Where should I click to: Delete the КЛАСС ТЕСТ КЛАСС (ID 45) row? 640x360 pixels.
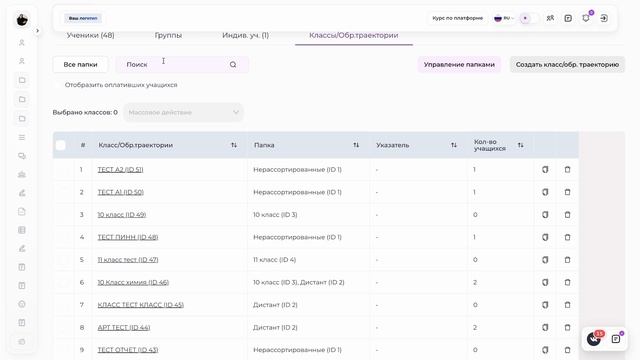click(x=567, y=305)
